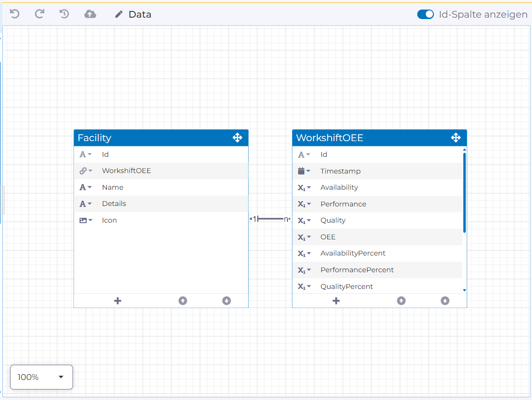
Task: Click the undo arrow icon
Action: pyautogui.click(x=15, y=14)
